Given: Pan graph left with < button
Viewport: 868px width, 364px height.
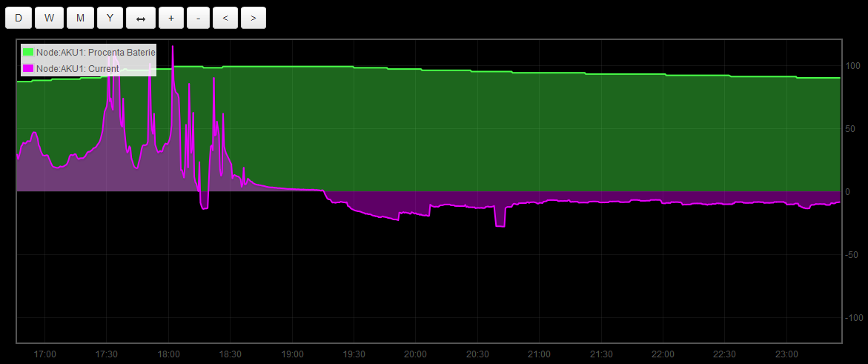Looking at the screenshot, I should (x=225, y=18).
